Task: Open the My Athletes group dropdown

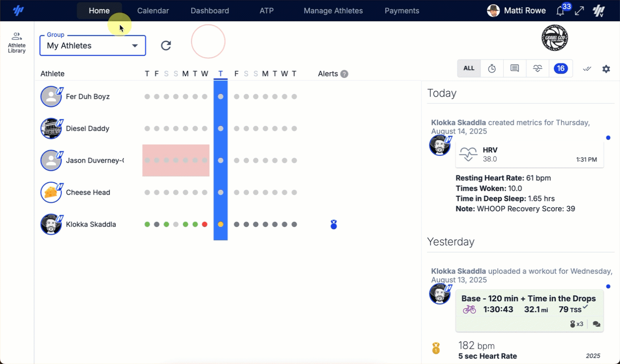Action: coord(93,45)
